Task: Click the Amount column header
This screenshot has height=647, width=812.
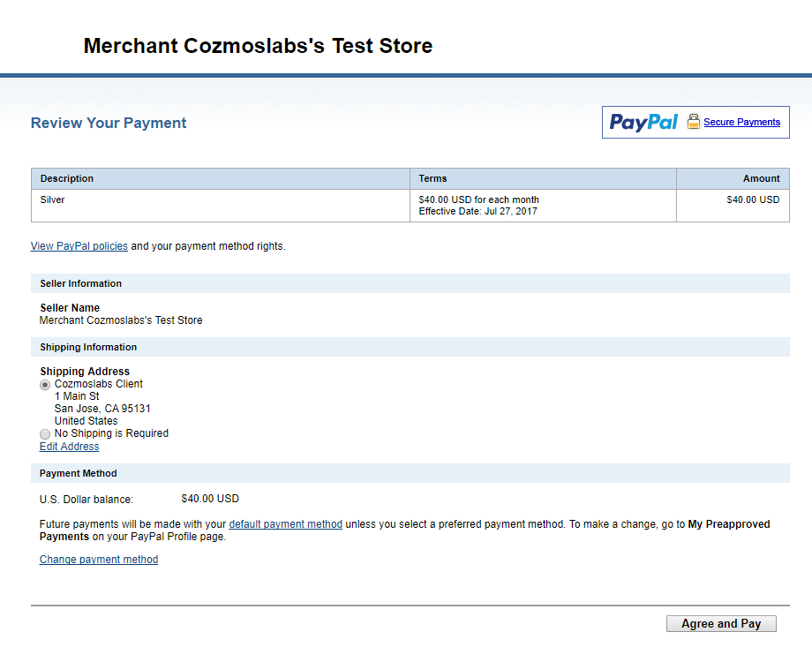Action: (733, 178)
